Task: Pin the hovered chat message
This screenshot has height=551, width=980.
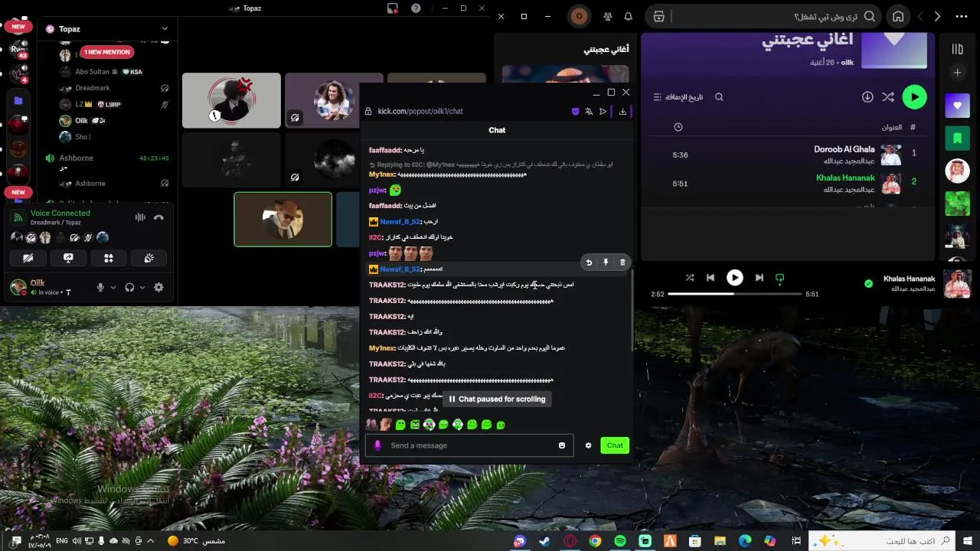Action: 606,262
